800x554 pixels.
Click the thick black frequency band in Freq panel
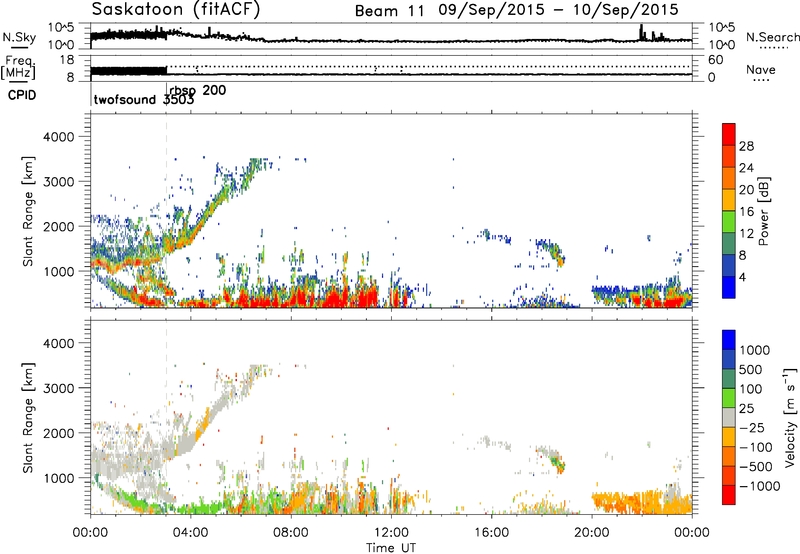(129, 71)
